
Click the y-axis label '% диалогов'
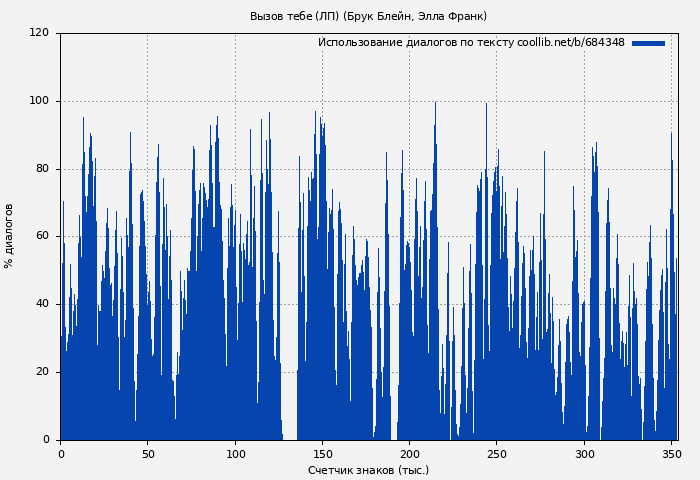point(10,236)
